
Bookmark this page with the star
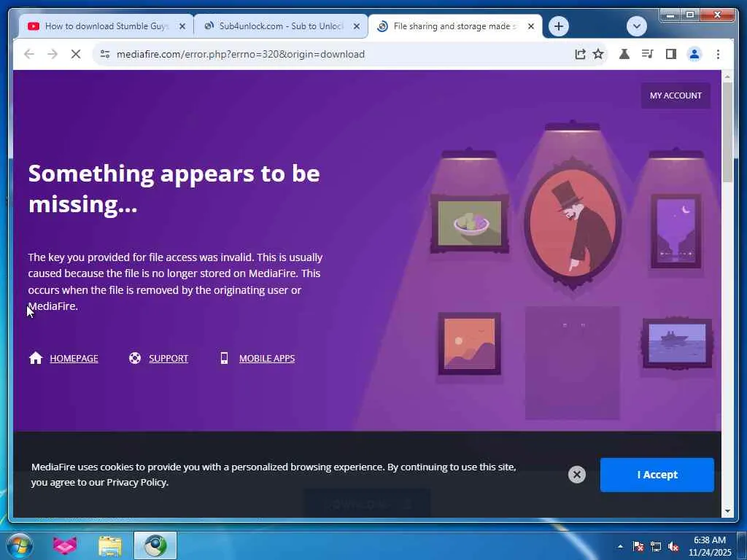tap(598, 54)
